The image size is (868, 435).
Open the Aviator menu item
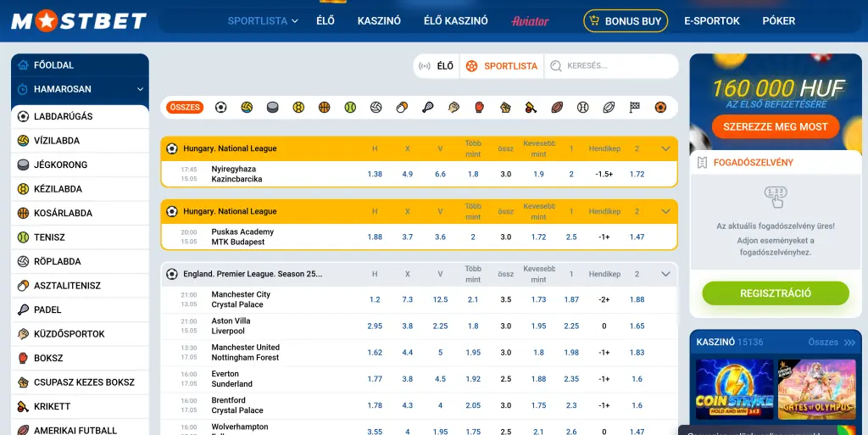coord(531,21)
